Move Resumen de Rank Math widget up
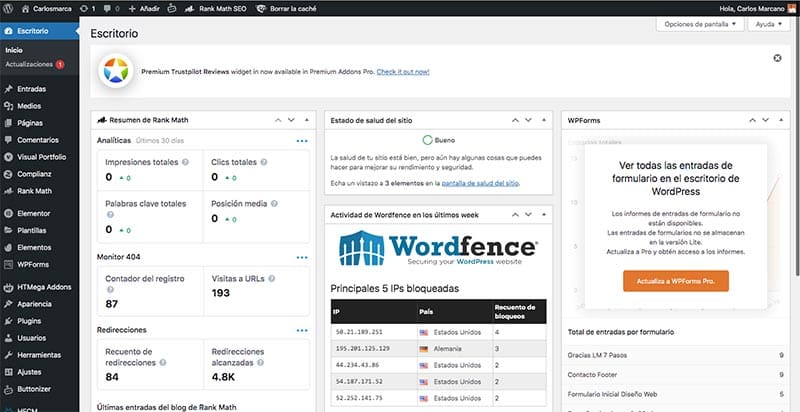This screenshot has height=412, width=800. pyautogui.click(x=278, y=120)
